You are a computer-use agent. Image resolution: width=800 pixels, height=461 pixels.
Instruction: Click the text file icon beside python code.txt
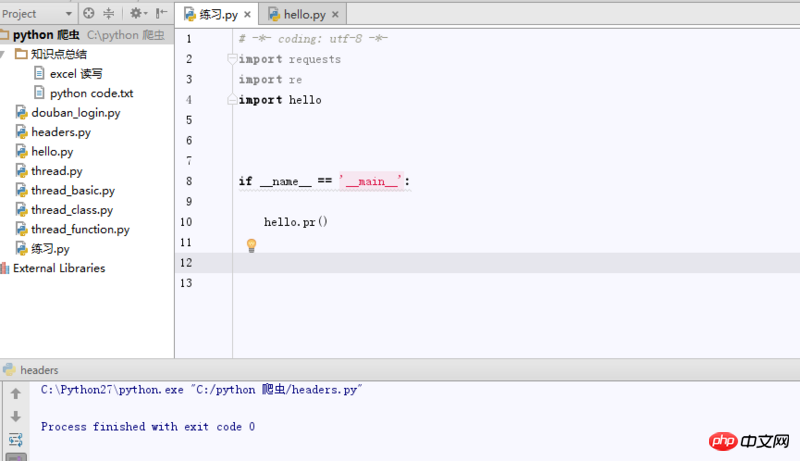click(x=39, y=93)
